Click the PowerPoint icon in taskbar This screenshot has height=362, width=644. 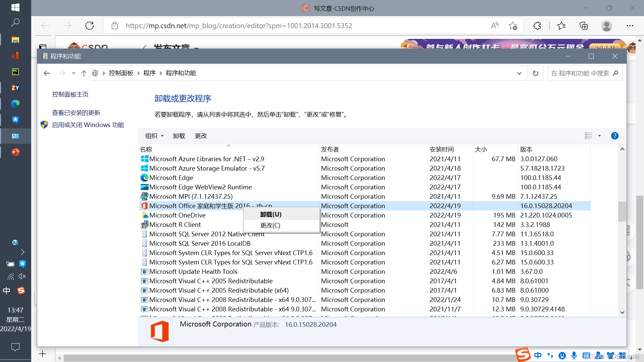point(15,152)
